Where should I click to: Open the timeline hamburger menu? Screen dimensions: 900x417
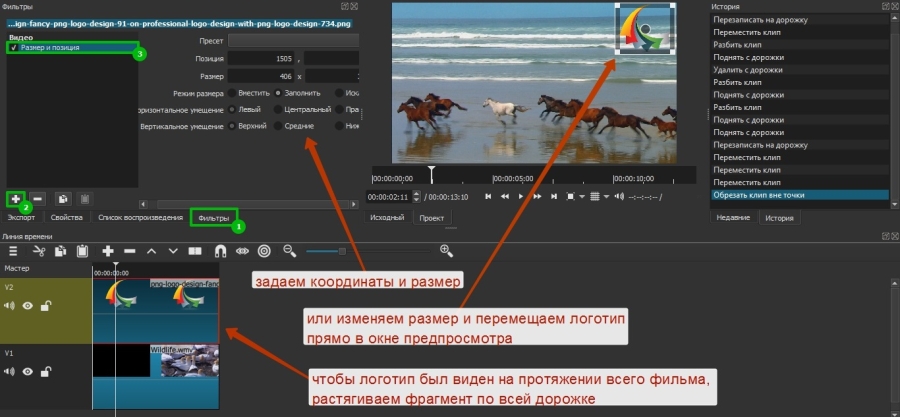[x=10, y=250]
